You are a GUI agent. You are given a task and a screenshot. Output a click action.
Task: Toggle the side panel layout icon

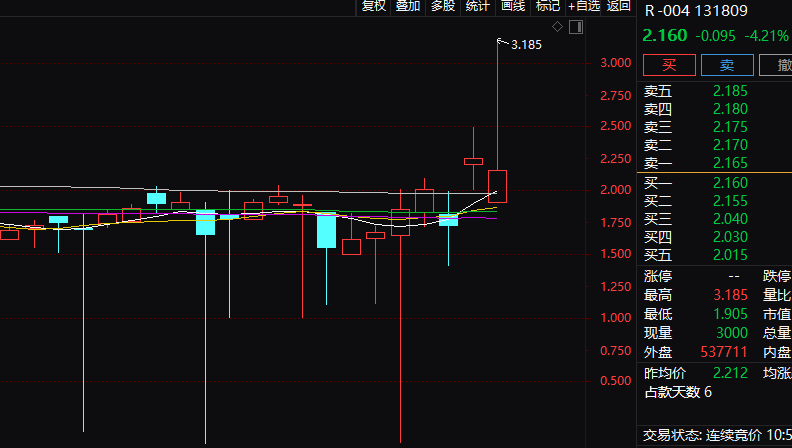click(x=576, y=27)
